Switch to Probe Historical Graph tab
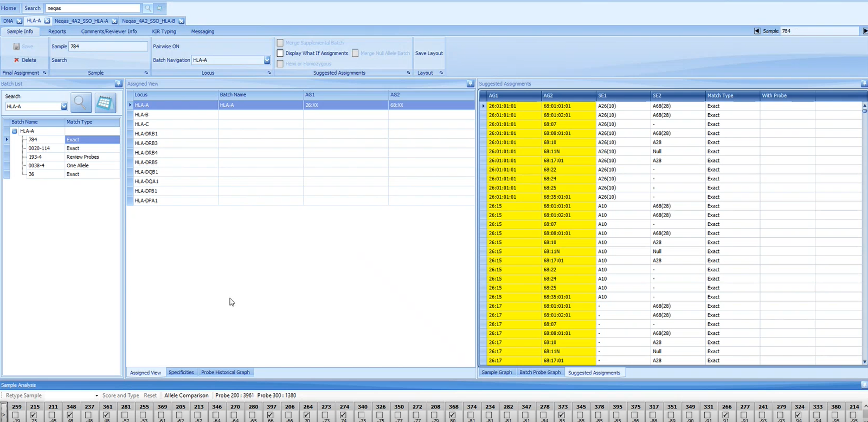Viewport: 868px width, 422px height. point(226,372)
